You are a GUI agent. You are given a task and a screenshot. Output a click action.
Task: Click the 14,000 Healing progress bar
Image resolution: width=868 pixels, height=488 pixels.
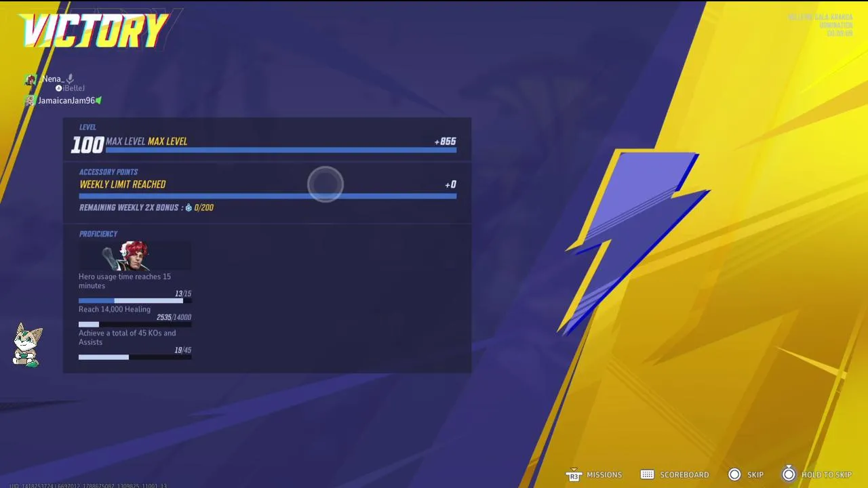pyautogui.click(x=135, y=324)
